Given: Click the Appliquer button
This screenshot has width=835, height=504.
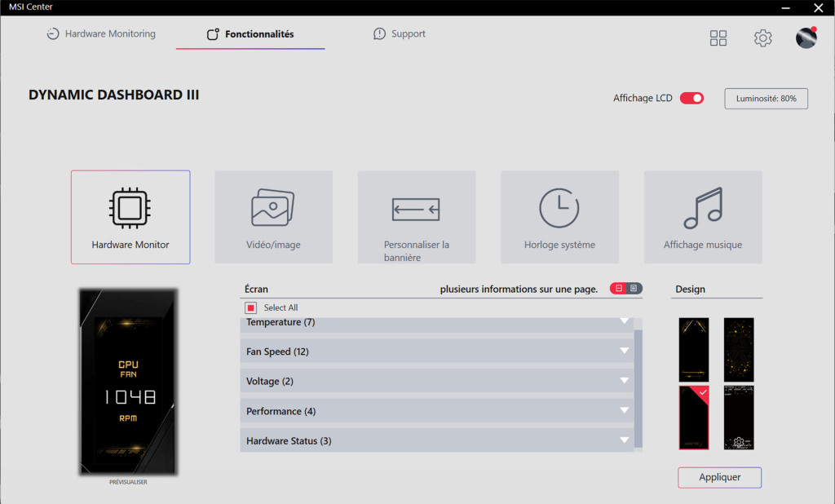Looking at the screenshot, I should click(x=719, y=477).
